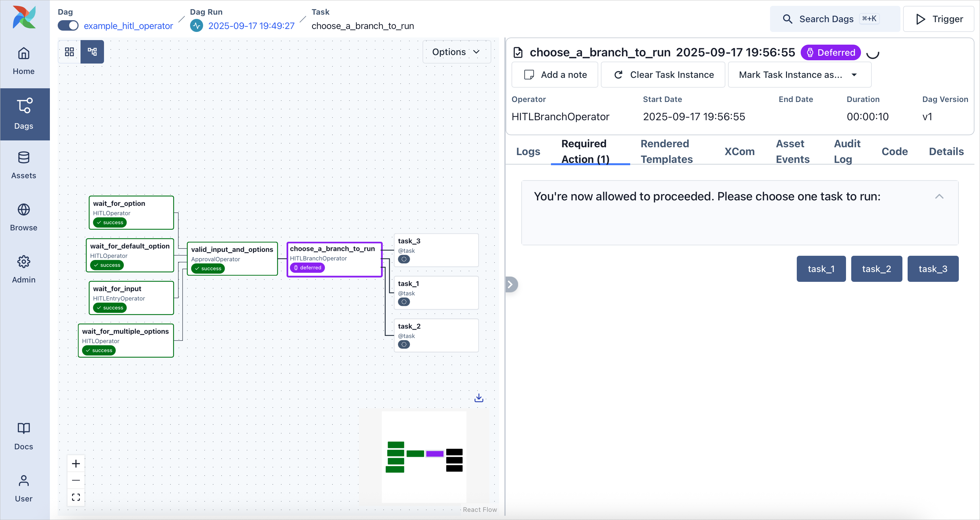Image resolution: width=980 pixels, height=520 pixels.
Task: Open the Dags section in the sidebar
Action: pos(23,114)
